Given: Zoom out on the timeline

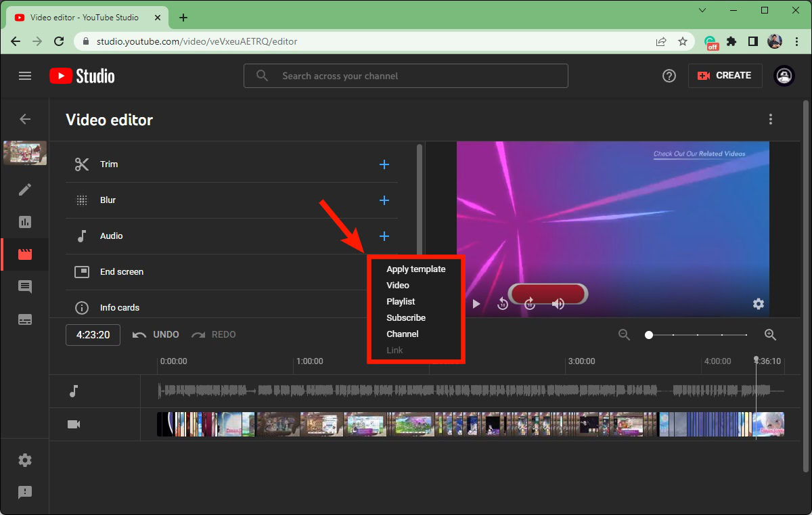Looking at the screenshot, I should click(624, 335).
